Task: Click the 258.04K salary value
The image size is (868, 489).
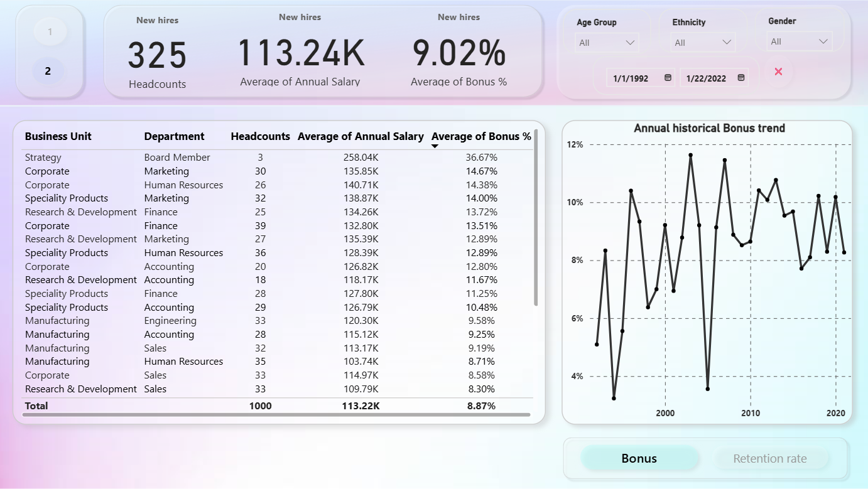Action: tap(361, 158)
